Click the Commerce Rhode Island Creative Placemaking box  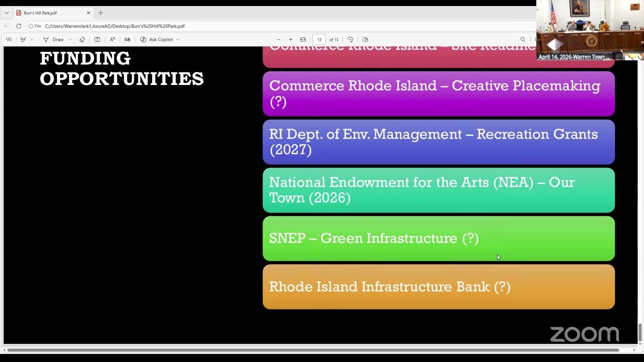click(x=439, y=94)
